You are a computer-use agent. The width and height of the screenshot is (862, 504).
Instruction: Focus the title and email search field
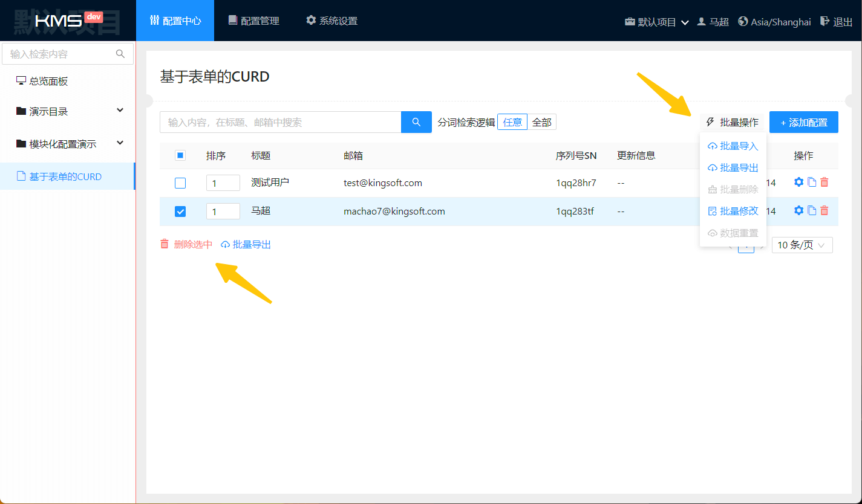point(280,122)
